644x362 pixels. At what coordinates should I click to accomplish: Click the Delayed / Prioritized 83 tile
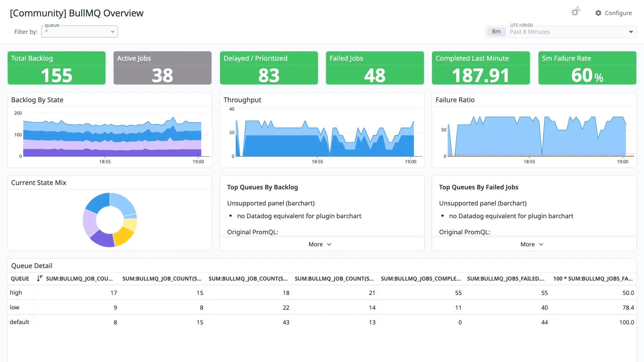pos(269,68)
